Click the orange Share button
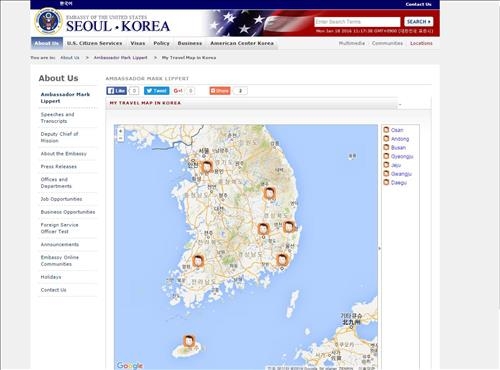The width and height of the screenshot is (500, 370). [220, 91]
